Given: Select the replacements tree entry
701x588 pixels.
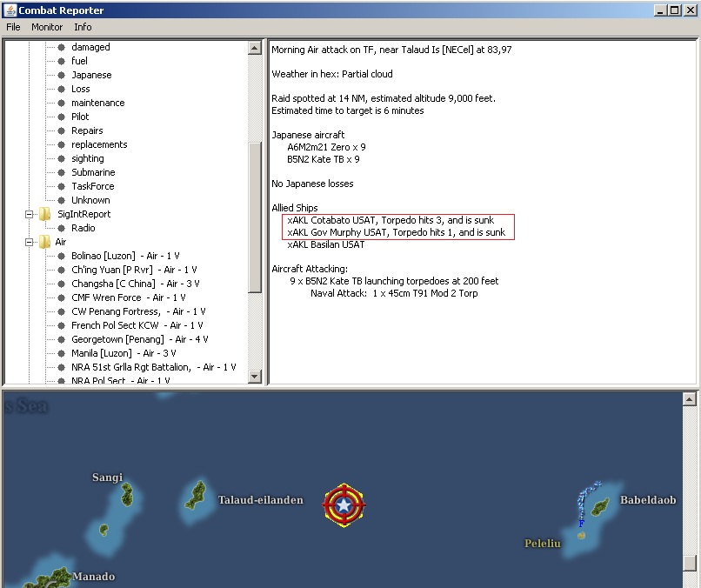Looking at the screenshot, I should point(99,144).
